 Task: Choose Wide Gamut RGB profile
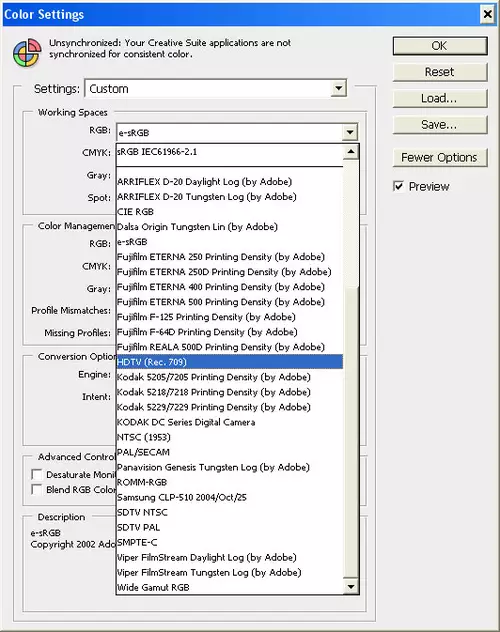point(230,588)
